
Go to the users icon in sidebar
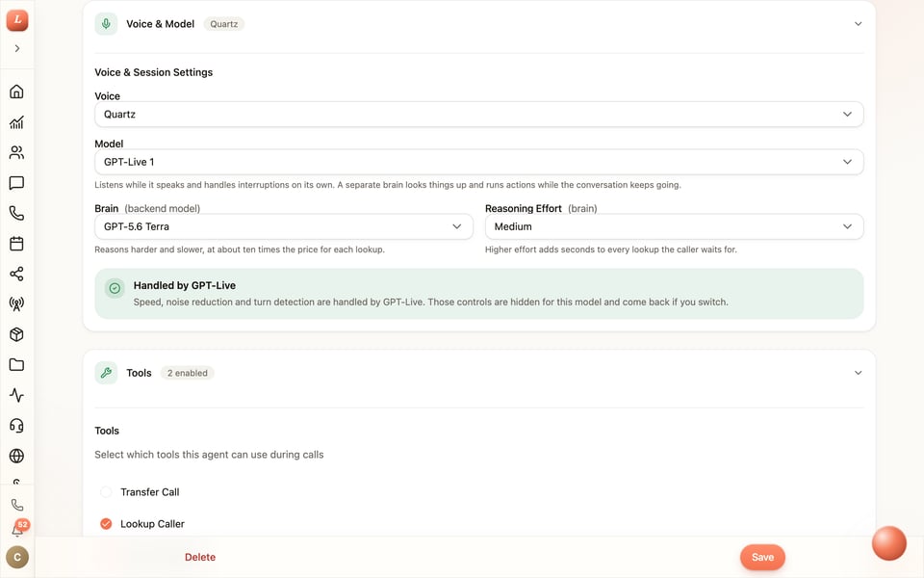pos(16,152)
